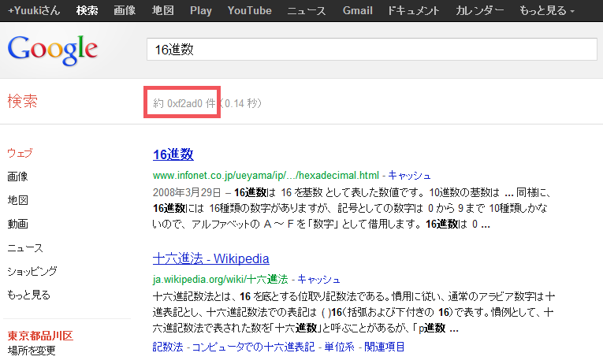Open Play in the top bar

(x=201, y=10)
